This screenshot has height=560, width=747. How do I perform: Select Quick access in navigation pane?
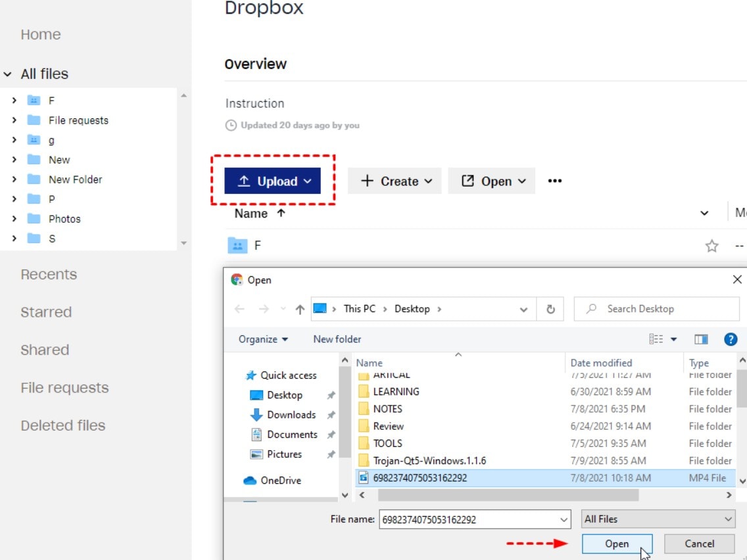pyautogui.click(x=281, y=375)
